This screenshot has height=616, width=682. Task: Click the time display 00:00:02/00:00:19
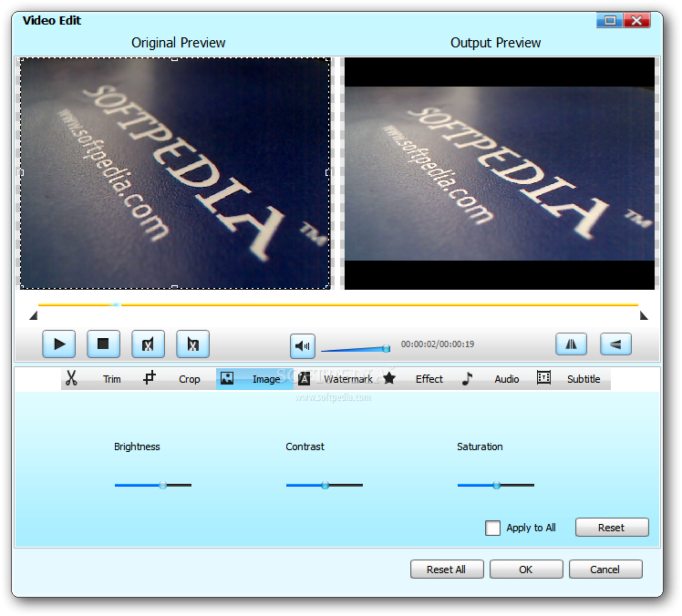(x=438, y=344)
